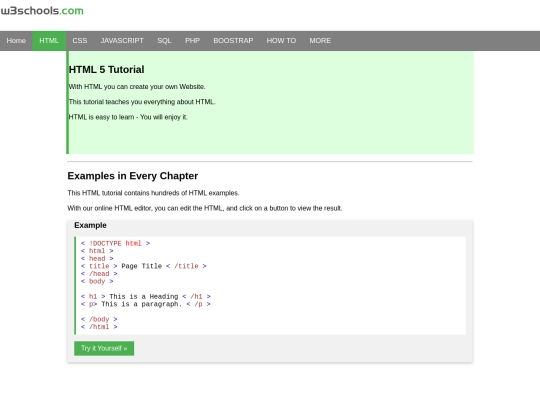Open the MORE navigation item
540x405 pixels.
pyautogui.click(x=320, y=41)
